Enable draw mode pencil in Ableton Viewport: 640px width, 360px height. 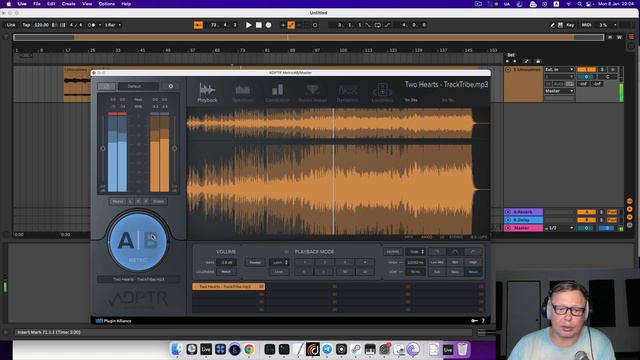(x=552, y=25)
